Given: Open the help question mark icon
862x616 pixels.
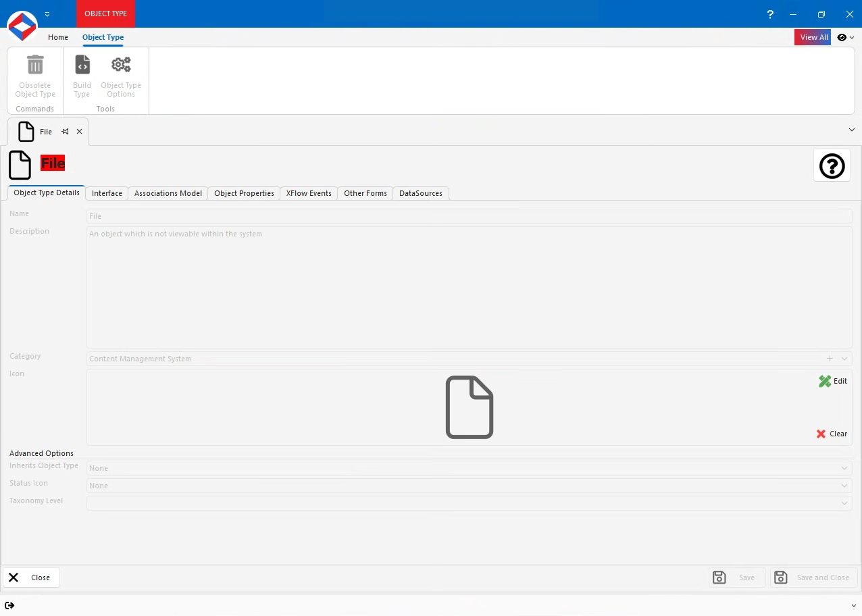Looking at the screenshot, I should tap(832, 165).
